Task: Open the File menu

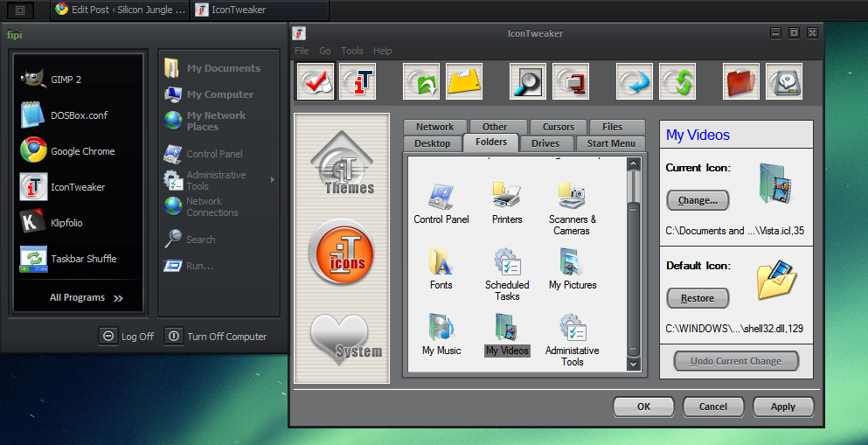Action: (x=302, y=51)
